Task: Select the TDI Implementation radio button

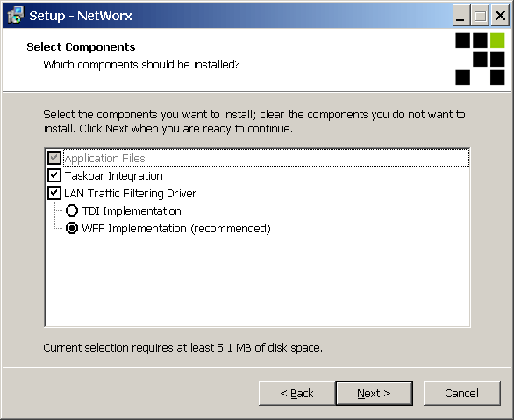Action: pyautogui.click(x=72, y=210)
